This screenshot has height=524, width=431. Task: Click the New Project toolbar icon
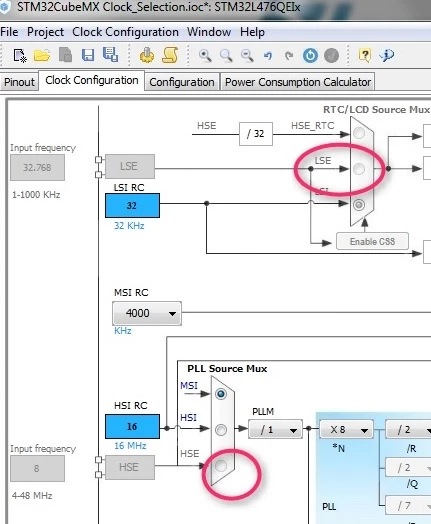click(x=20, y=55)
